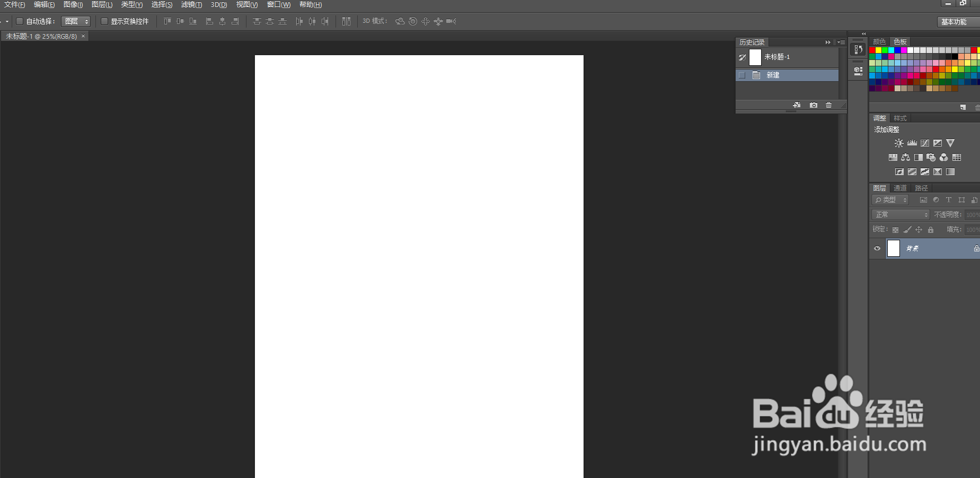Open 图像(I) menu
Image resolution: width=980 pixels, height=478 pixels.
(x=73, y=5)
